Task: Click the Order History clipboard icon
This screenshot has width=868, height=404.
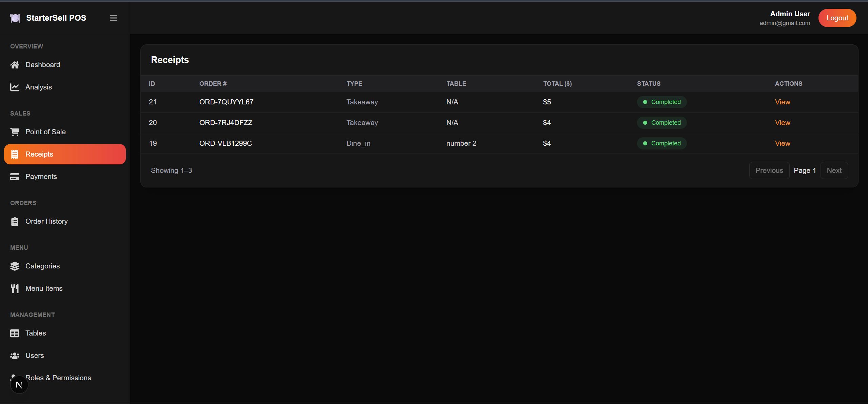Action: point(15,221)
